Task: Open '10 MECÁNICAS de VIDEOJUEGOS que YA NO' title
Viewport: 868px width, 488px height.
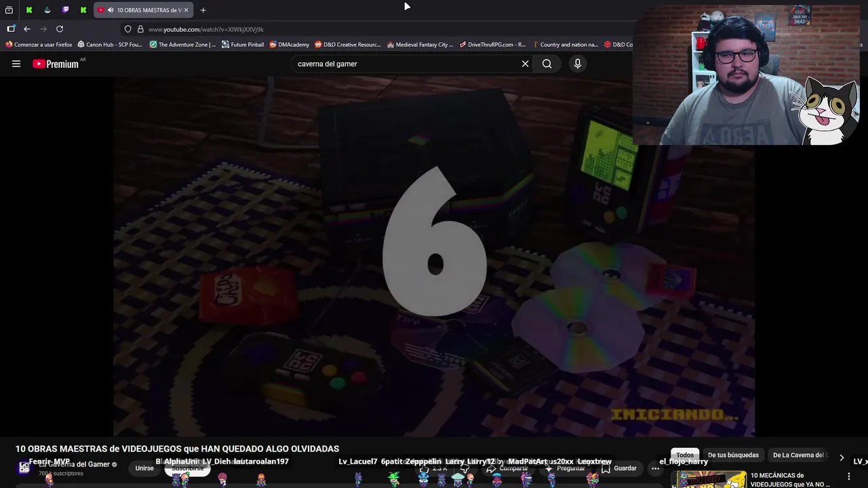Action: [790, 480]
